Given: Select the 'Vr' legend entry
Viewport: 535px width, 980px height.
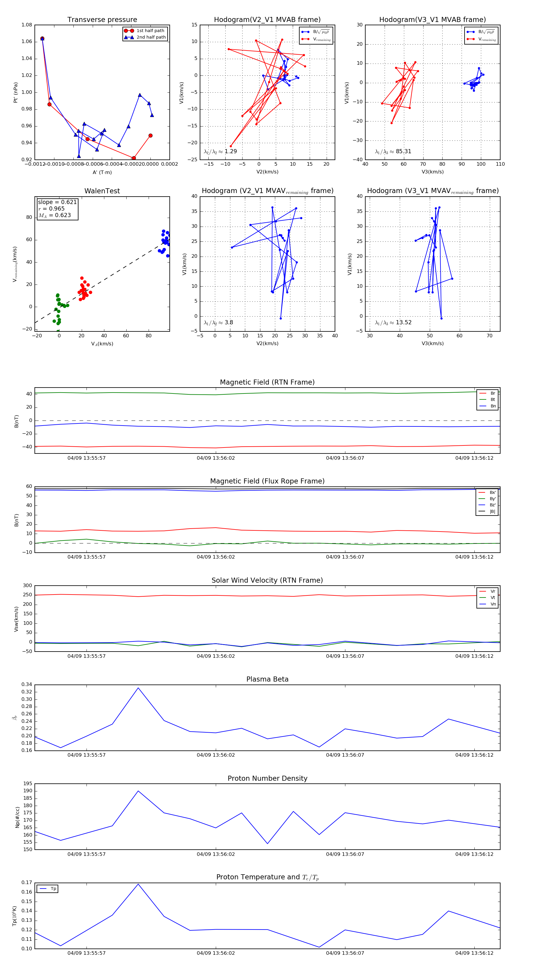Looking at the screenshot, I should (487, 591).
